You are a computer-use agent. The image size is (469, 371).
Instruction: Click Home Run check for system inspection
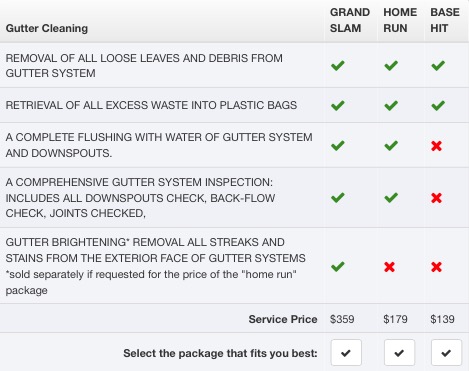click(x=391, y=198)
